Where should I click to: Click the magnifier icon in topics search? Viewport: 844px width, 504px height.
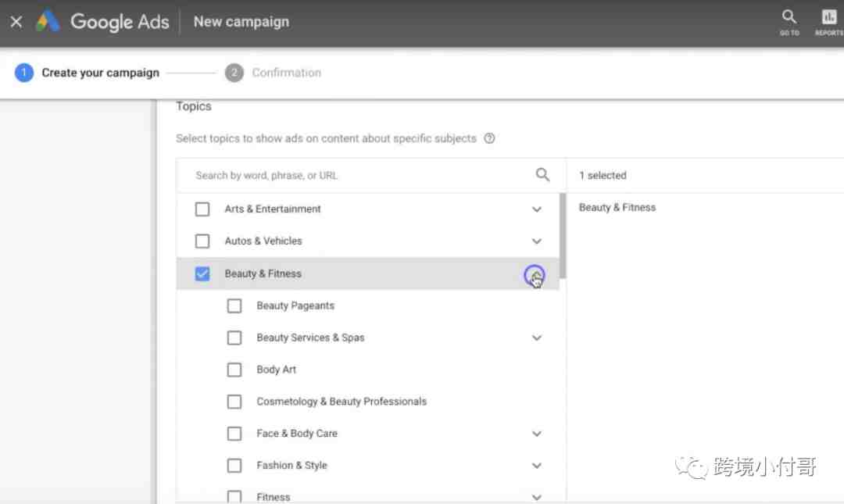542,174
